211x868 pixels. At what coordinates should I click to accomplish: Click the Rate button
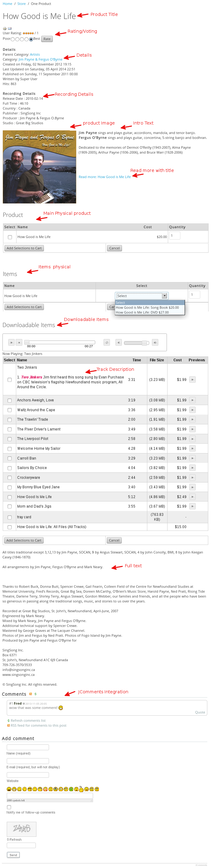click(47, 39)
